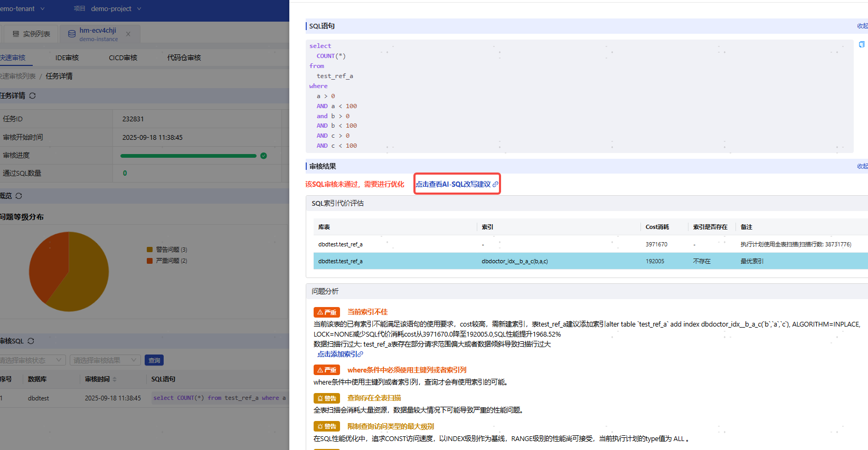Open the 请选择审核状态 dropdown
The image size is (868, 450).
(32, 360)
